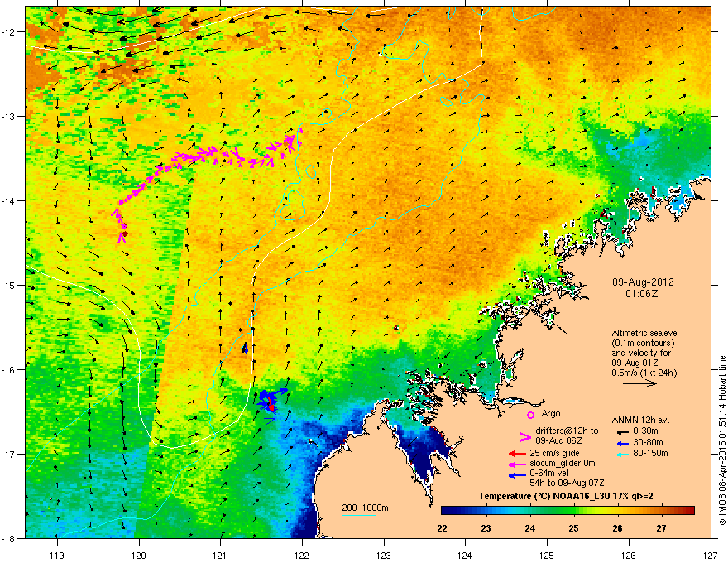728x563 pixels.
Task: Click the longitude axis label 127
Action: click(x=711, y=555)
